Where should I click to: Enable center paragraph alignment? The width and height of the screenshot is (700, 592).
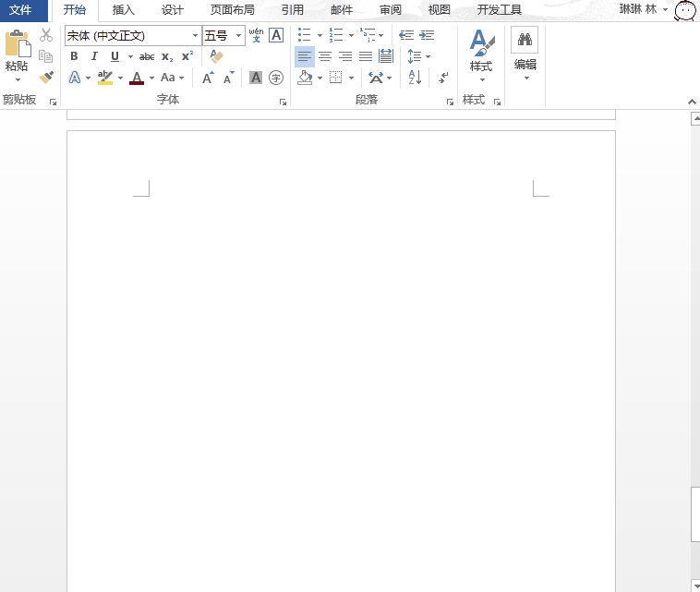[325, 56]
